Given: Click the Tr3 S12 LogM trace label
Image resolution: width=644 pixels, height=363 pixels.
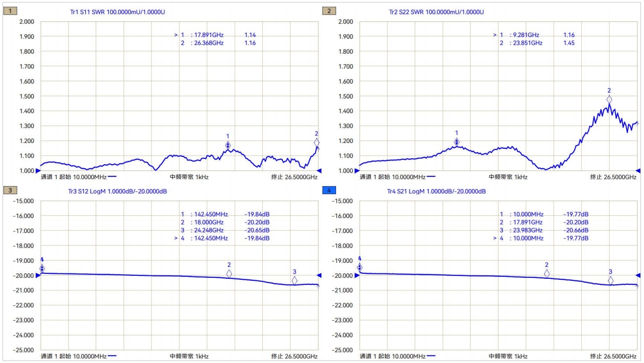Looking at the screenshot, I should (117, 191).
